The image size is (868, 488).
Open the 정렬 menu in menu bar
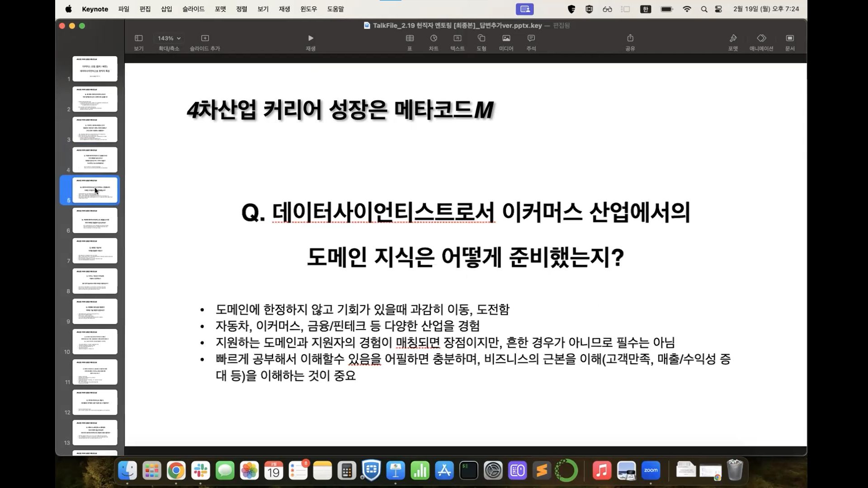click(241, 9)
